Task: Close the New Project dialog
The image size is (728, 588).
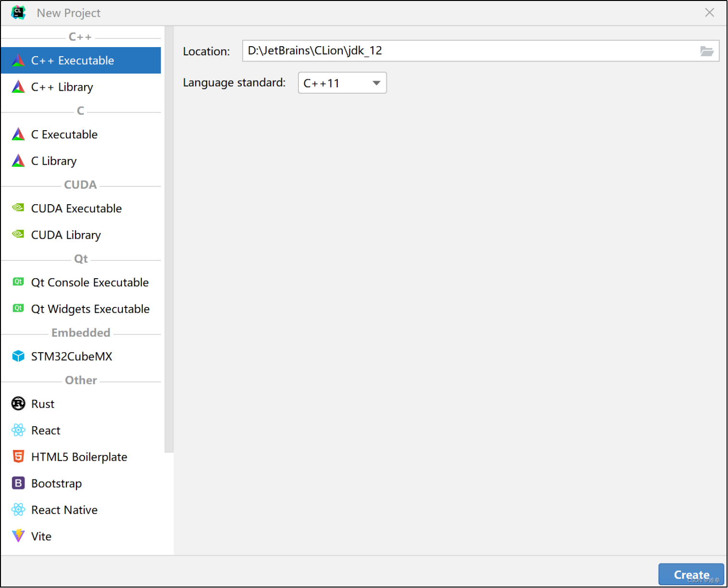Action: (709, 12)
